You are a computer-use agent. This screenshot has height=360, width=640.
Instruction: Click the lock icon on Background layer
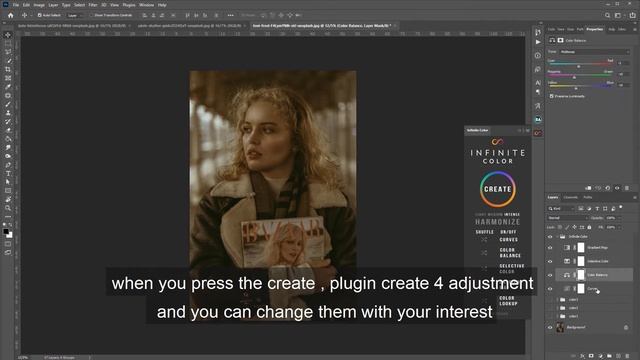(x=626, y=327)
